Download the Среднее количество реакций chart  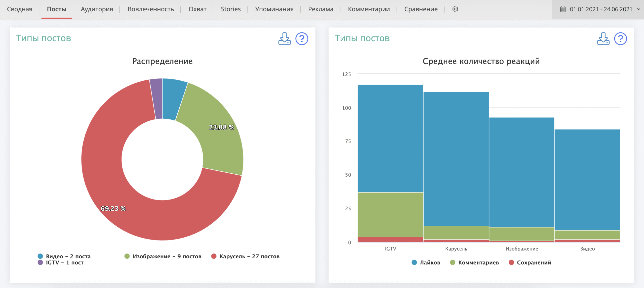[x=603, y=39]
